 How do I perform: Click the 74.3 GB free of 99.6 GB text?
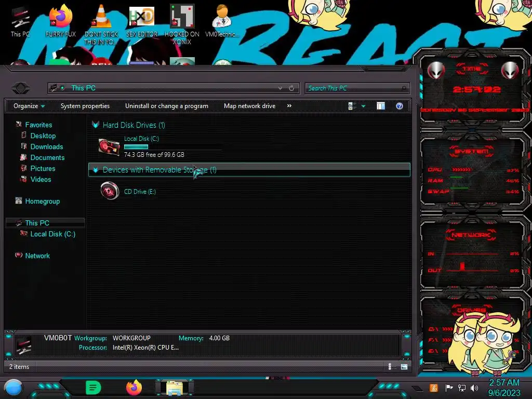pyautogui.click(x=154, y=155)
